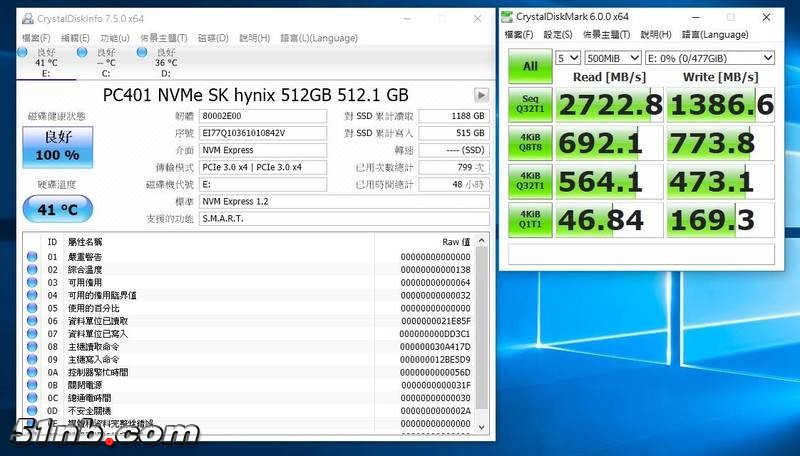Run all benchmarks with the All button
The height and width of the screenshot is (456, 800).
click(530, 67)
